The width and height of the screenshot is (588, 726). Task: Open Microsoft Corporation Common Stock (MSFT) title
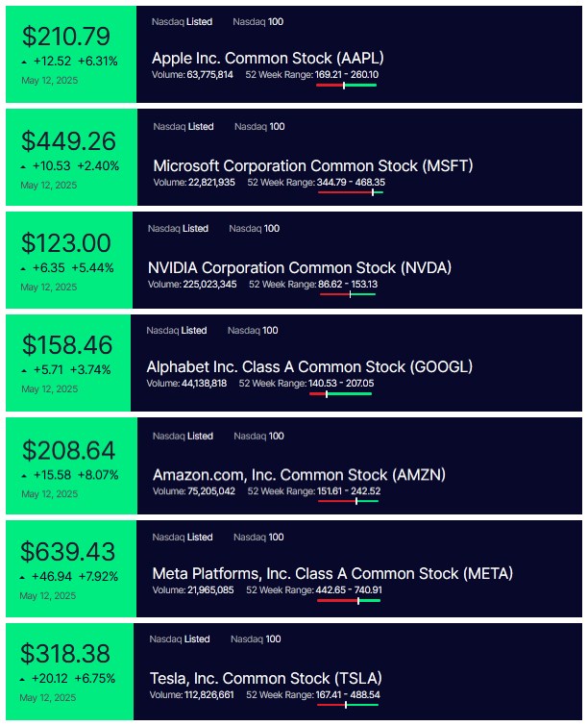point(313,165)
